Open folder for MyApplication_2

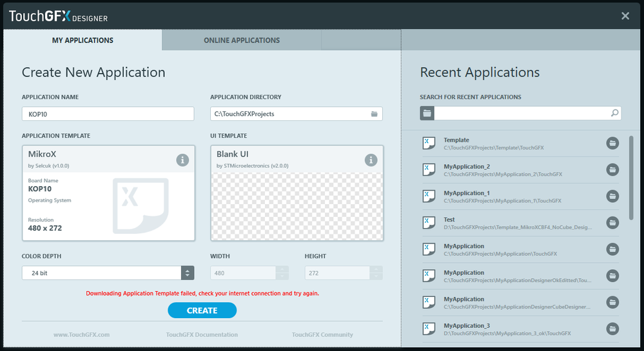click(612, 169)
